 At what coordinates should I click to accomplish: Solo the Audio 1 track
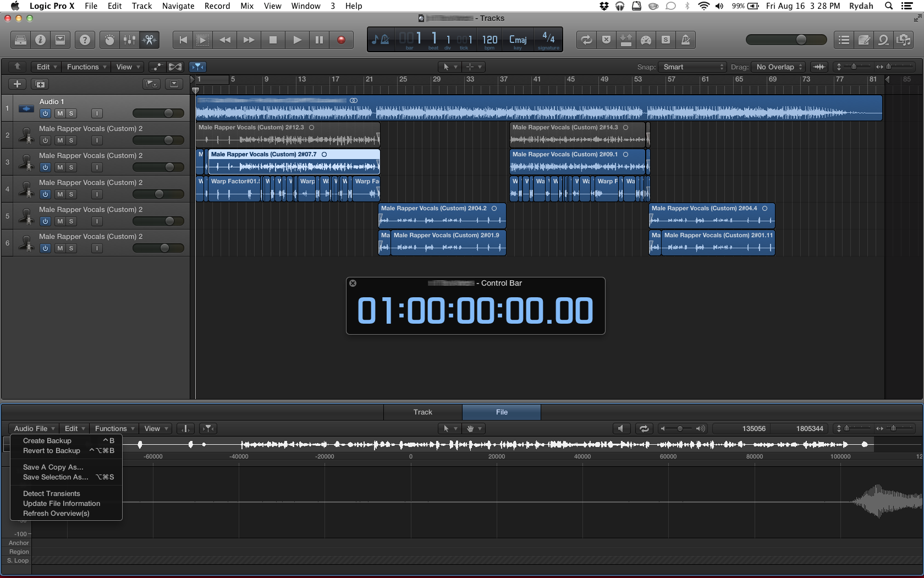click(71, 113)
